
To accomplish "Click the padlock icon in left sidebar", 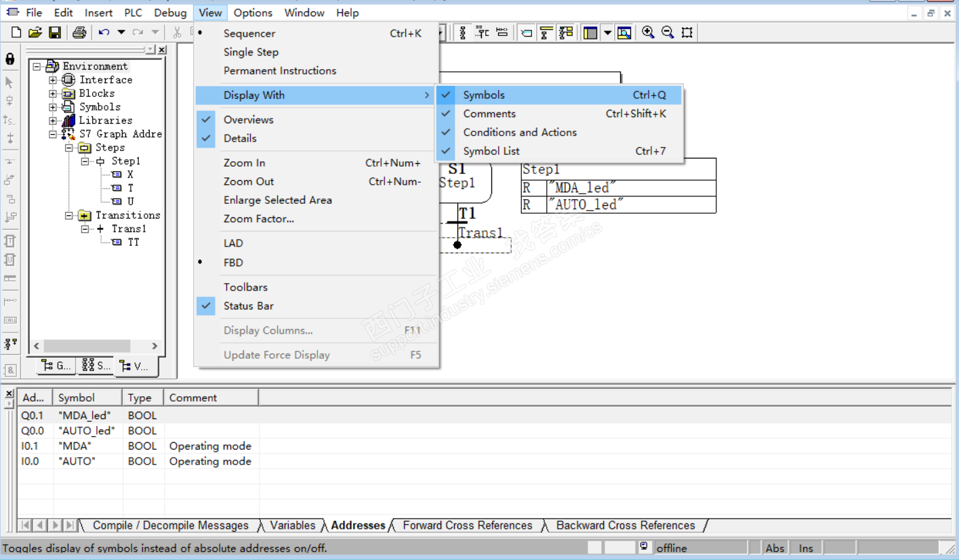I will 9,59.
